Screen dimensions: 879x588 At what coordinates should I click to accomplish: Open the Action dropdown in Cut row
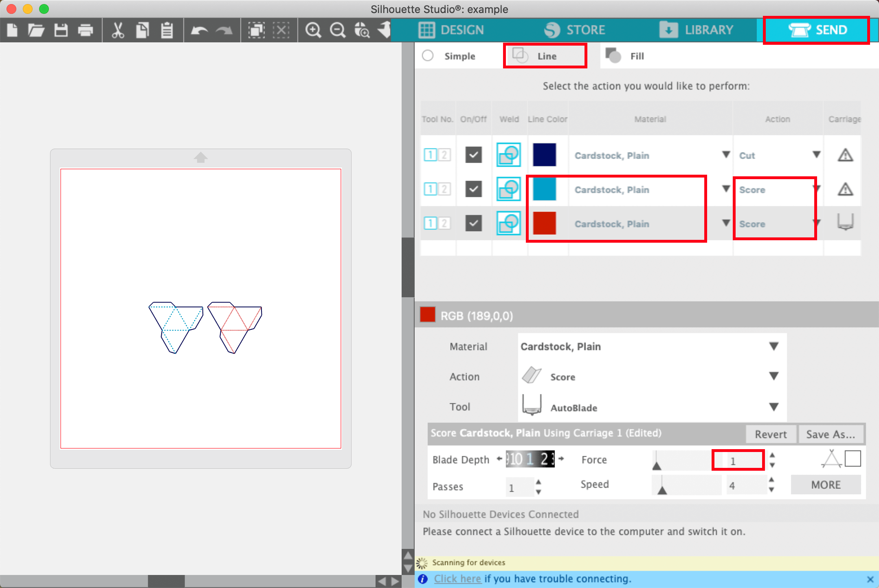[x=816, y=155]
